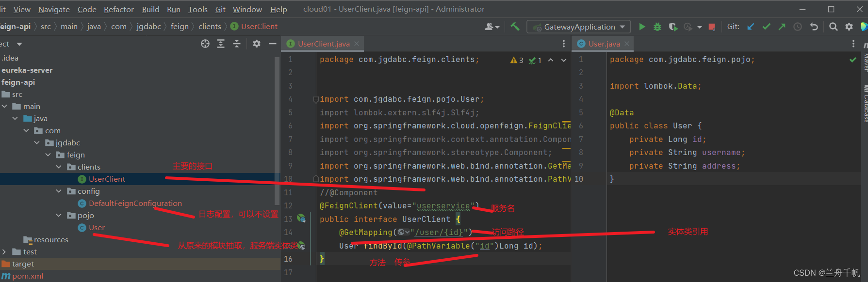The height and width of the screenshot is (282, 868).
Task: Open the Run menu
Action: point(174,9)
